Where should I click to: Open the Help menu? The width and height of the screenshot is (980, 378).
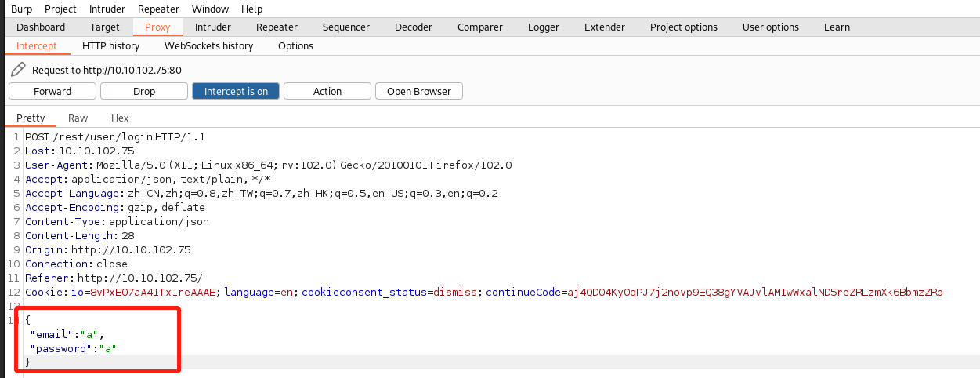click(x=251, y=9)
